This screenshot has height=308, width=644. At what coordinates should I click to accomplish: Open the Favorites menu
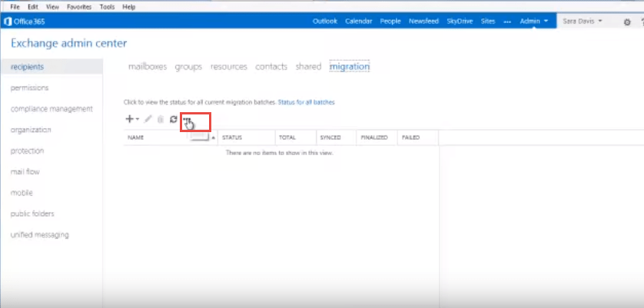[x=79, y=7]
